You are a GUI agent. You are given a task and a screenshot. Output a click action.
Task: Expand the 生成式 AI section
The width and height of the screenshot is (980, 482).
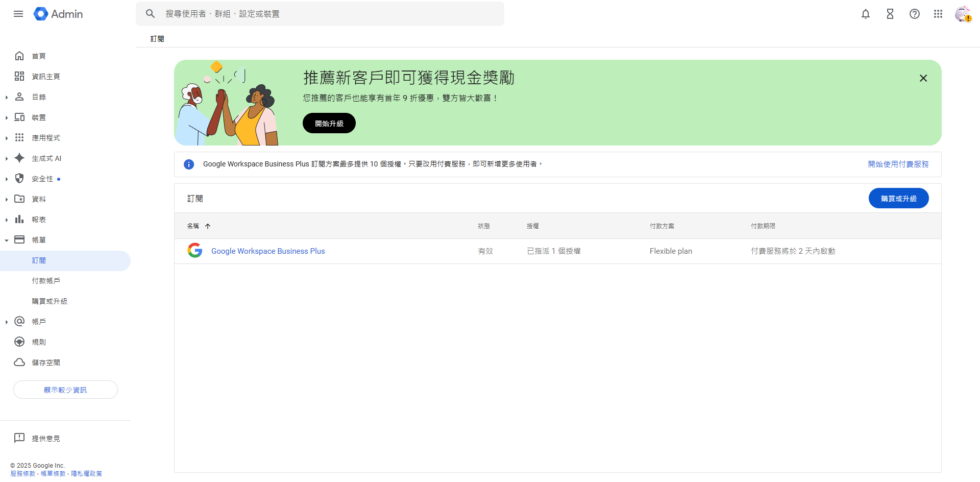[7, 158]
